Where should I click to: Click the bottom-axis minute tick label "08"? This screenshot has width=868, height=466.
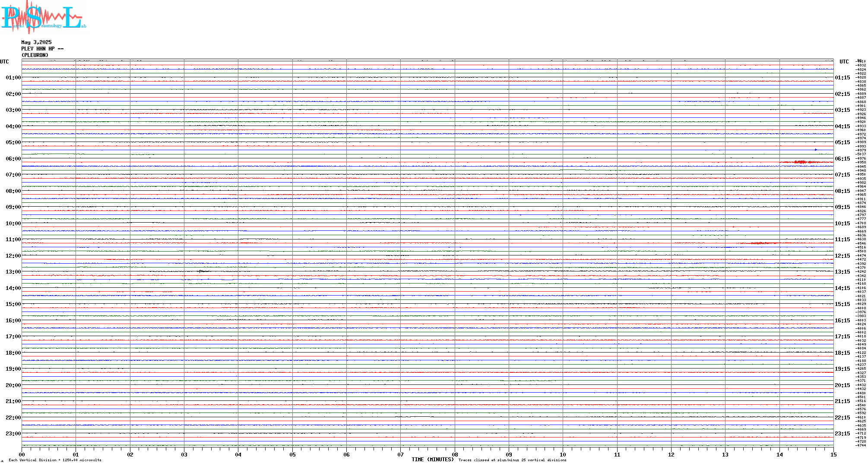(x=455, y=454)
